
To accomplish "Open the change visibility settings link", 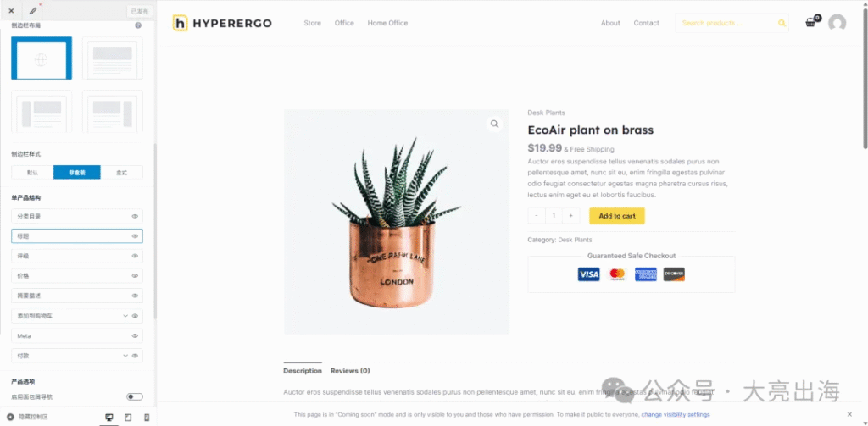I will click(676, 414).
